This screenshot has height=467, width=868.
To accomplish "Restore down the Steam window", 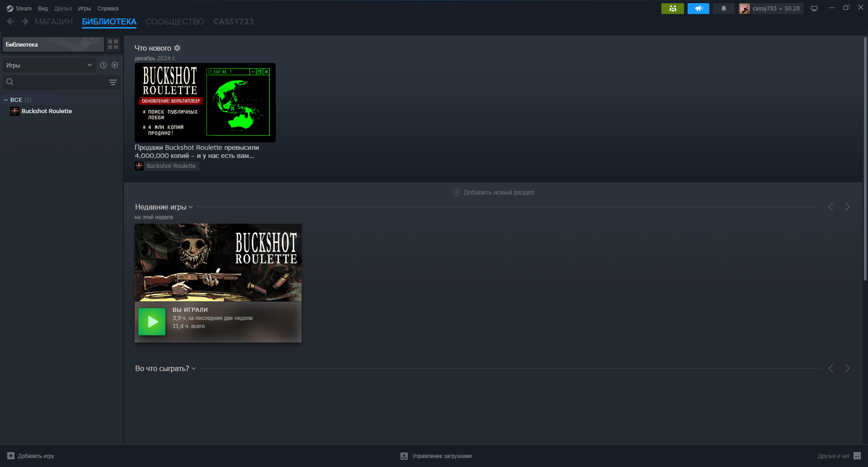I will pos(846,8).
